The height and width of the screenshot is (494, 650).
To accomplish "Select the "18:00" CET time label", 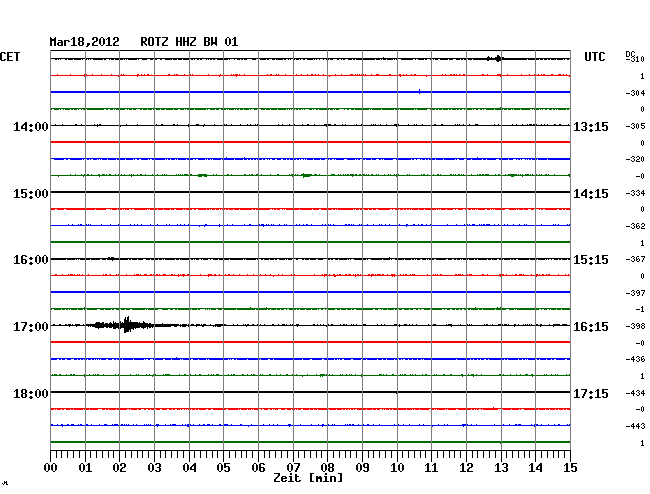I will tap(31, 393).
